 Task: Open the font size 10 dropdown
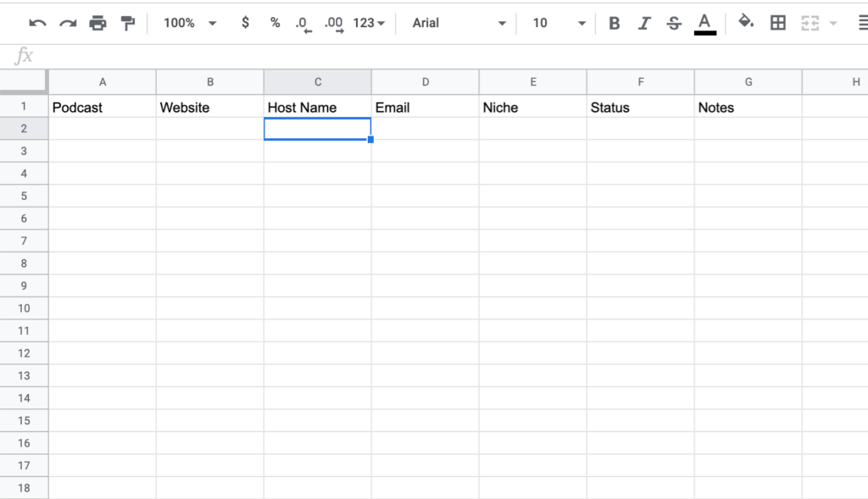tap(559, 23)
